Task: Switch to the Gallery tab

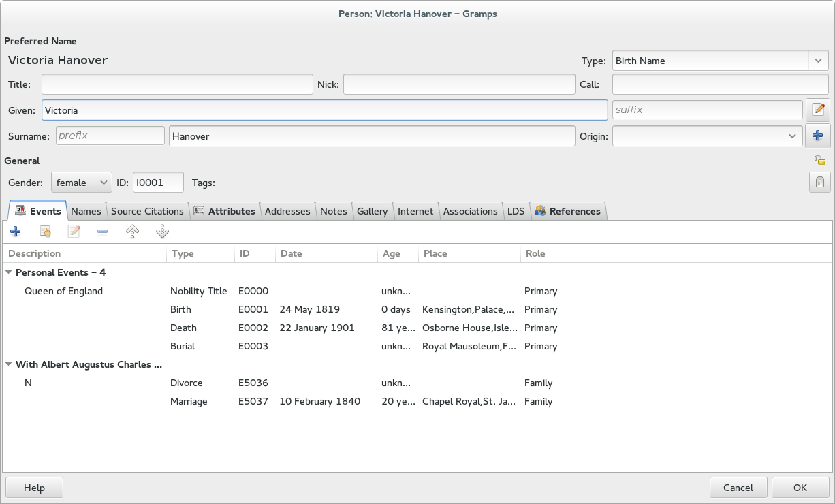Action: (x=372, y=211)
